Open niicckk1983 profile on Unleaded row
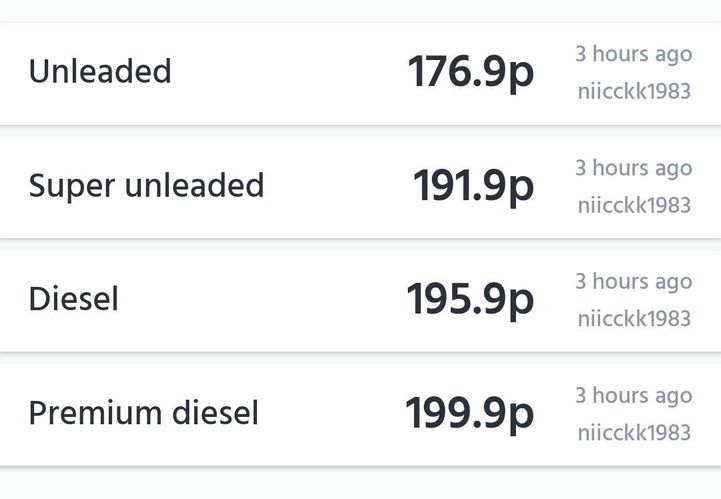721x499 pixels. point(634,91)
